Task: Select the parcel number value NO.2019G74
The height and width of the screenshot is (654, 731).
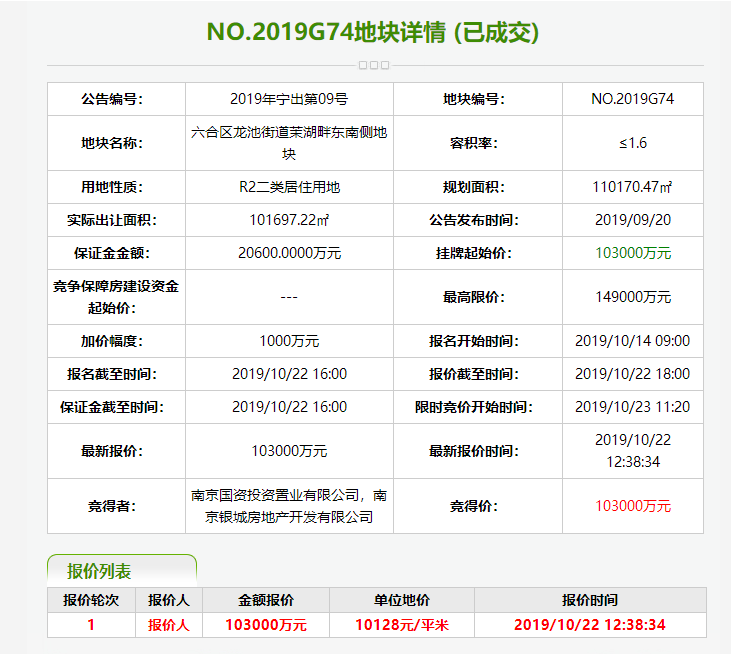Action: pyautogui.click(x=633, y=99)
